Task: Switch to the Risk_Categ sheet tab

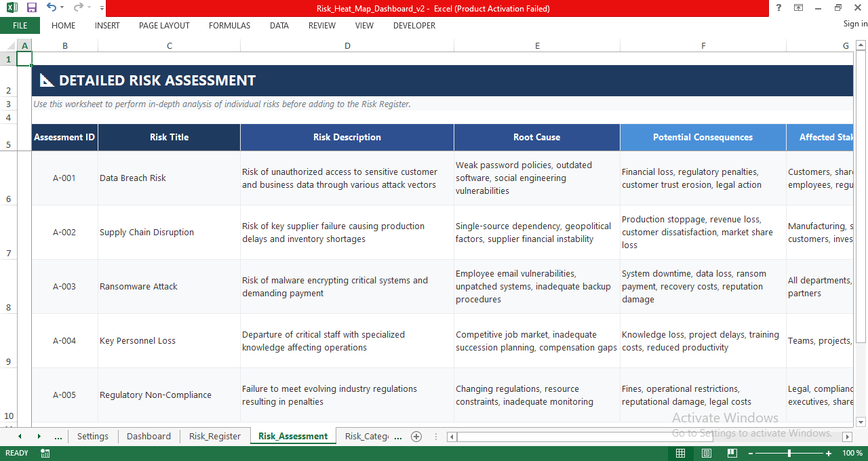Action: click(367, 437)
